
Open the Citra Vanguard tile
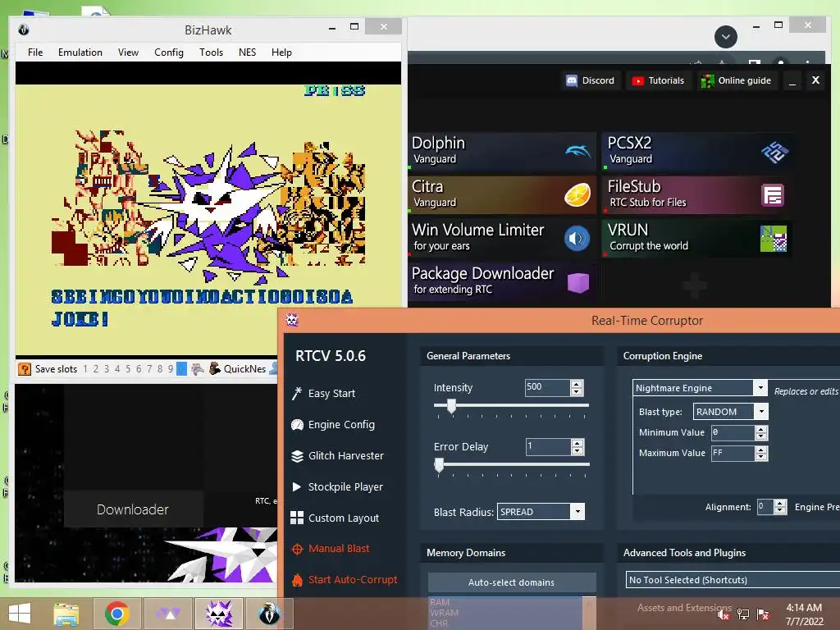(x=502, y=195)
